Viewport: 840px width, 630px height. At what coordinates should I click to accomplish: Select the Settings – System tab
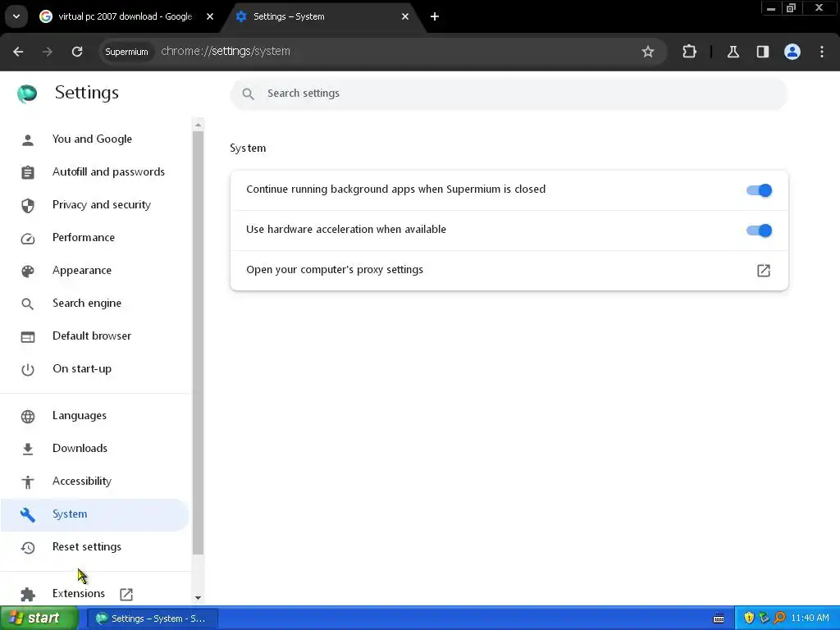click(x=322, y=16)
